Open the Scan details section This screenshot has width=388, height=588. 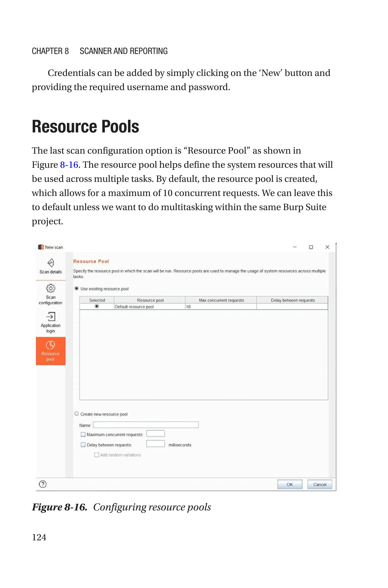(x=50, y=266)
